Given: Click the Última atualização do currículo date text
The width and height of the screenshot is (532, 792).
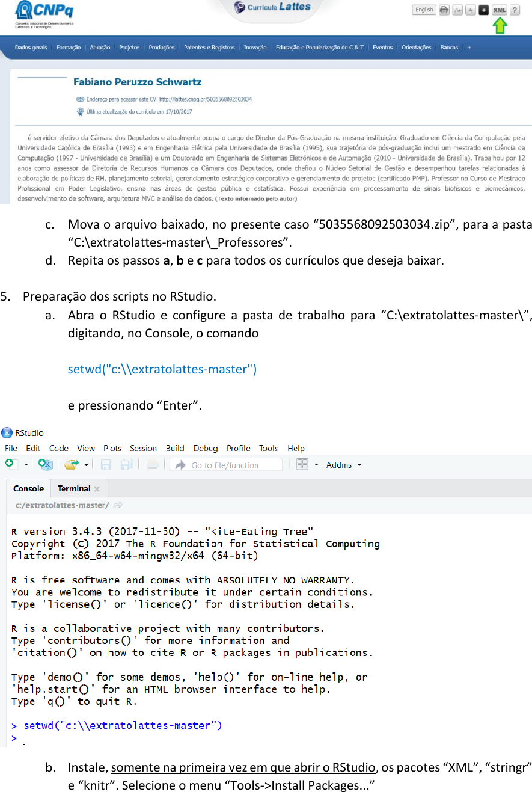Looking at the screenshot, I should [x=138, y=112].
